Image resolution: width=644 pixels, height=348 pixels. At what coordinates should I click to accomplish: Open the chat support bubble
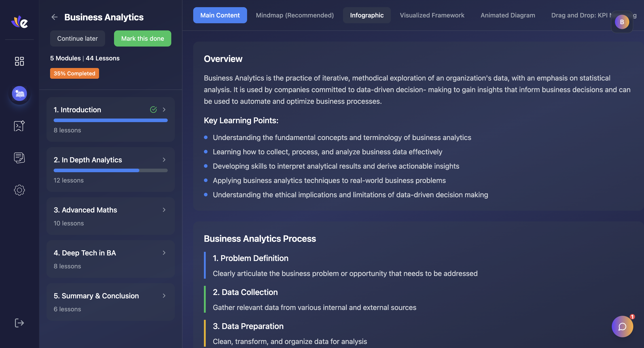[622, 327]
